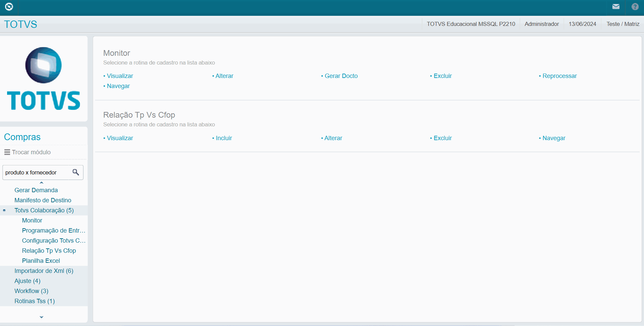The width and height of the screenshot is (644, 326).
Task: Click the TOTVS circular logo icon in top bar
Action: [9, 6]
